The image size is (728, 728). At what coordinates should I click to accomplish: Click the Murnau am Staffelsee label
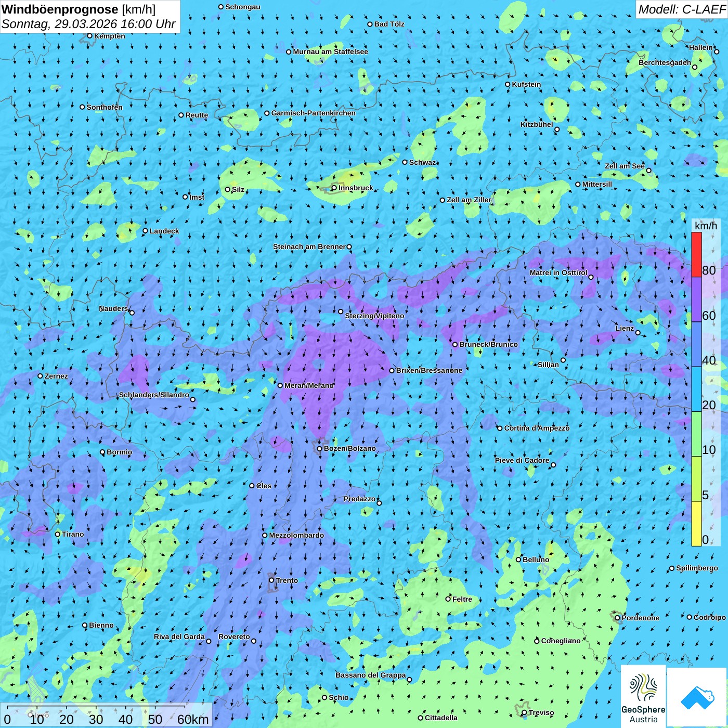(x=330, y=51)
